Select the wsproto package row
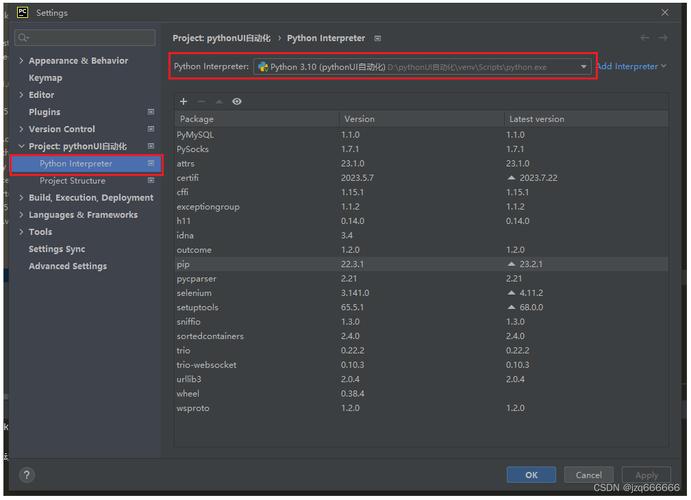Screen dimensions: 691x500 point(421,408)
